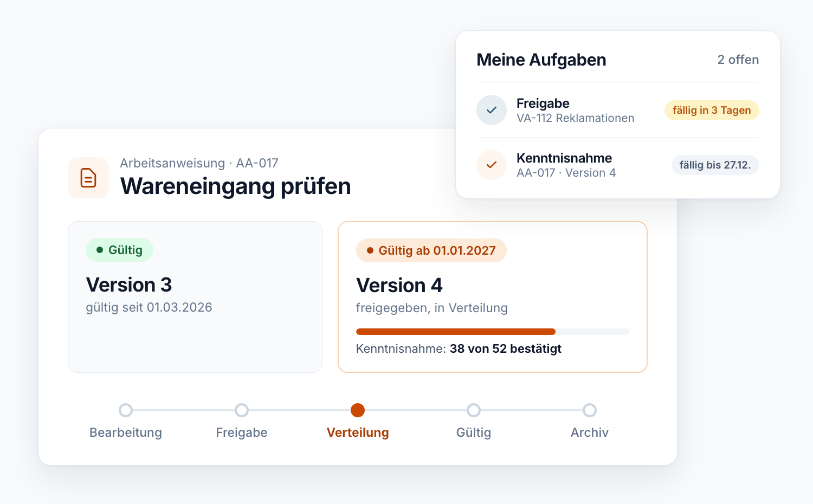Click the green Gültig status badge
813x504 pixels.
(x=119, y=250)
